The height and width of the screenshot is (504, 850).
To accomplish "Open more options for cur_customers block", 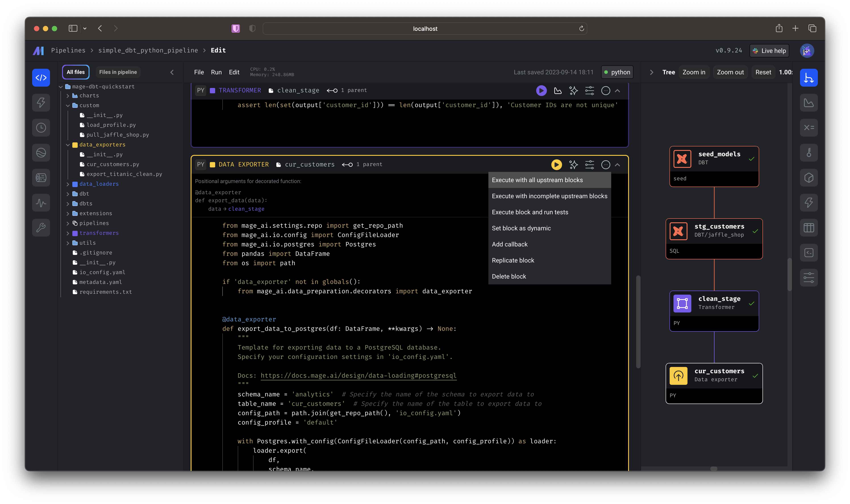I will 606,165.
